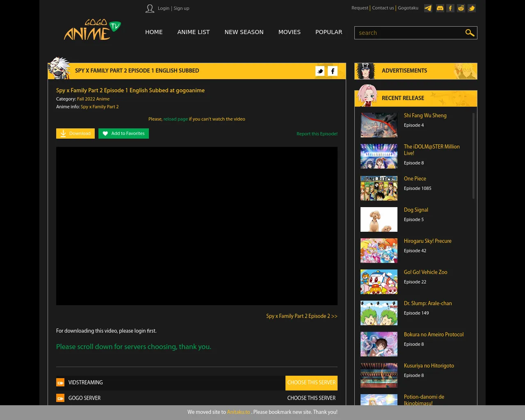Click the RECENT RELEASE heading text
Screen dimensions: 525x420
(x=403, y=98)
